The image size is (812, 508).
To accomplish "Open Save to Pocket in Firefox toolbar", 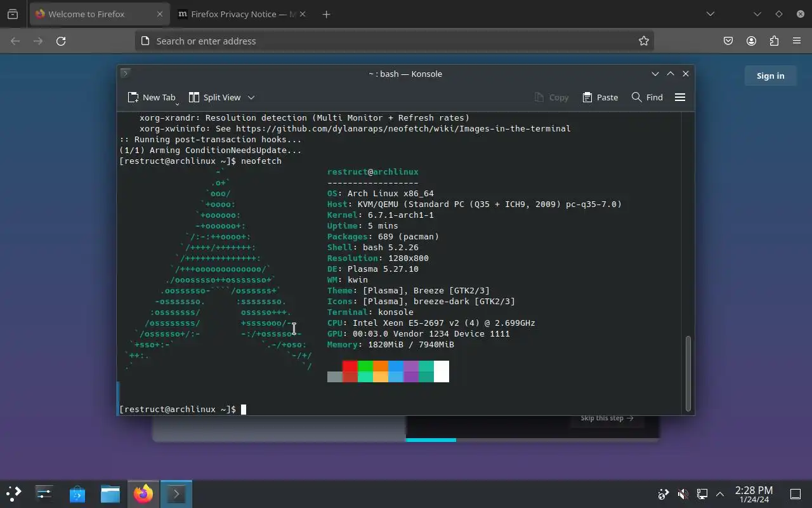I will click(728, 41).
